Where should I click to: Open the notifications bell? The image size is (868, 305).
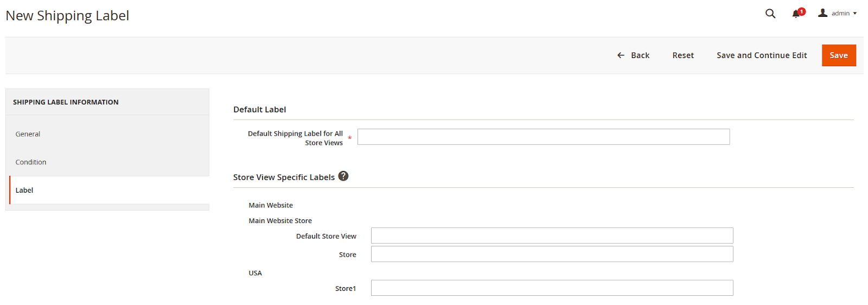coord(795,14)
